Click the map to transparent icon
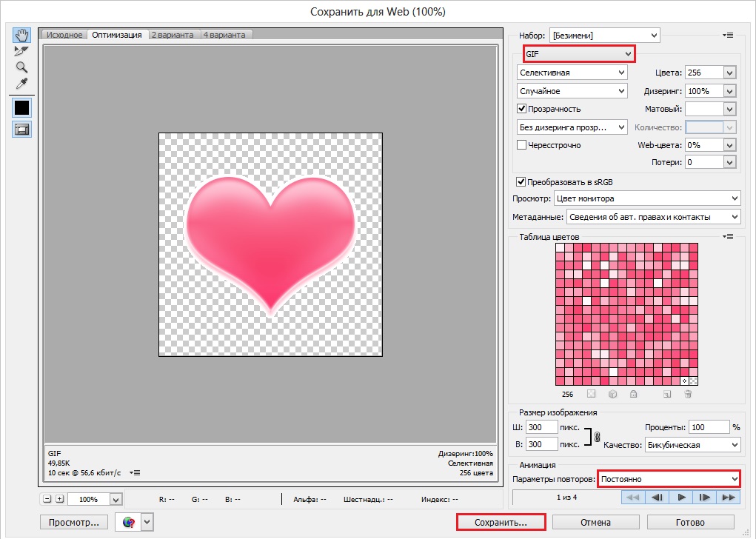 (592, 394)
